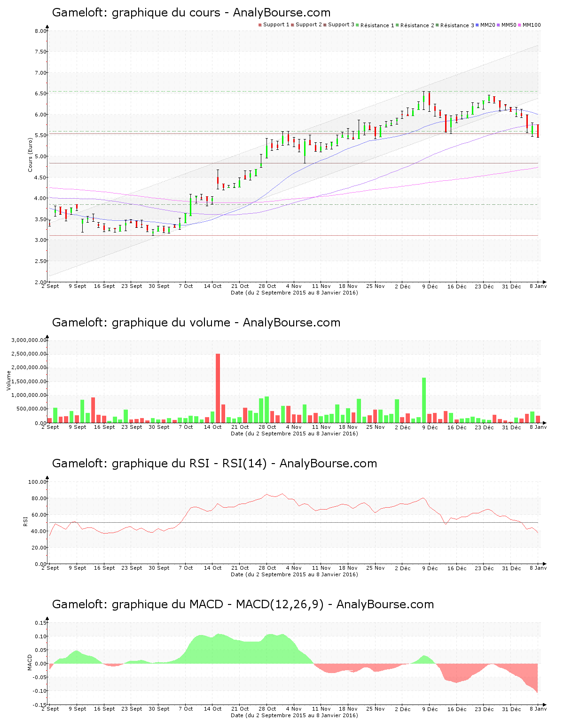
Task: Click the 'graphique du MACD - MACD(12,26,9)' title
Action: point(243,604)
